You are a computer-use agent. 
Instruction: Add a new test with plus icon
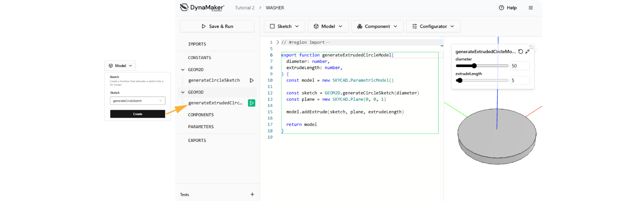pos(252,195)
